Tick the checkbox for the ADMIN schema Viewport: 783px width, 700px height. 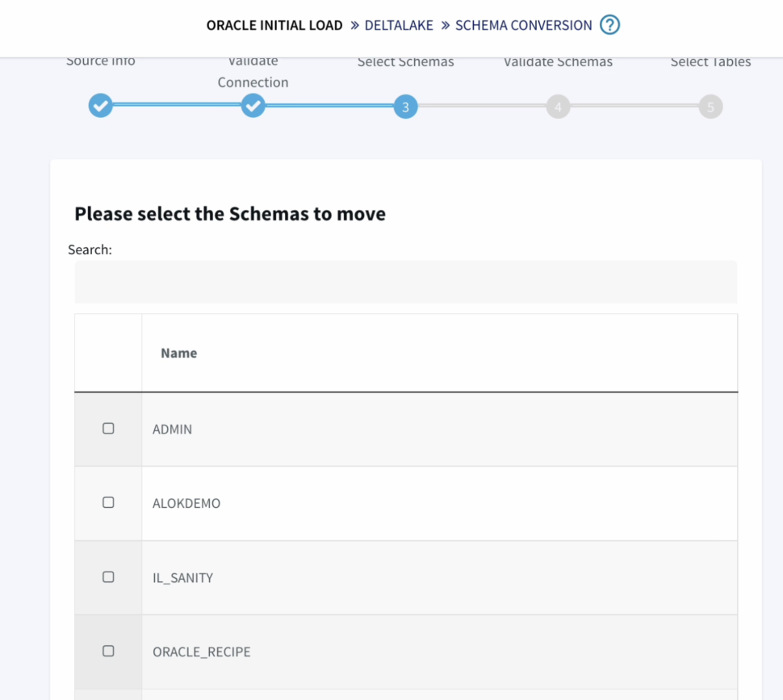point(108,429)
